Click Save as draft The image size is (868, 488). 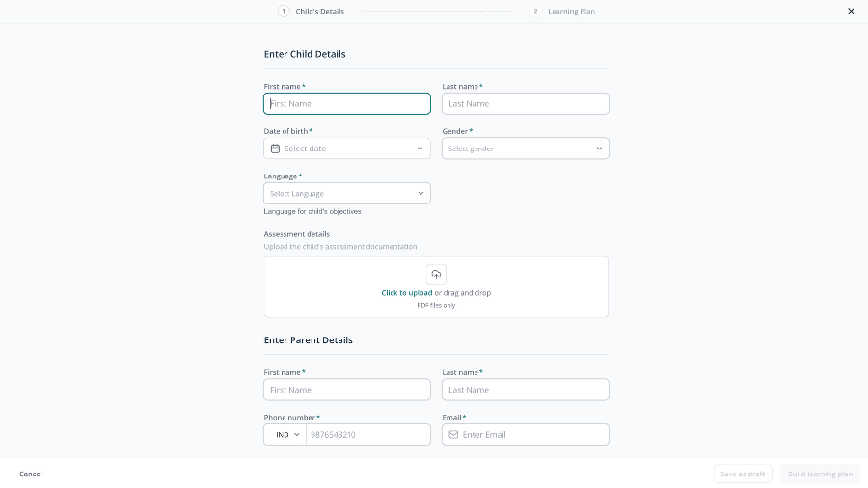tap(743, 474)
